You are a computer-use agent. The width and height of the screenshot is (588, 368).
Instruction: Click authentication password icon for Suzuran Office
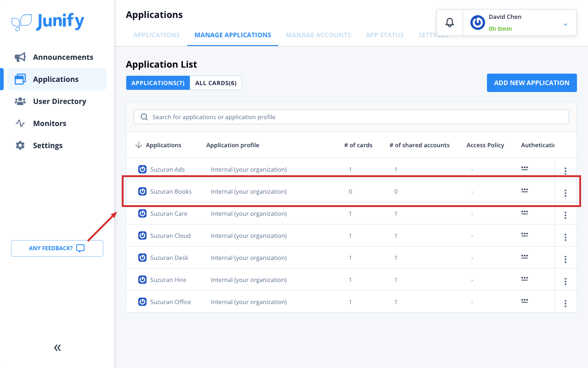click(525, 300)
